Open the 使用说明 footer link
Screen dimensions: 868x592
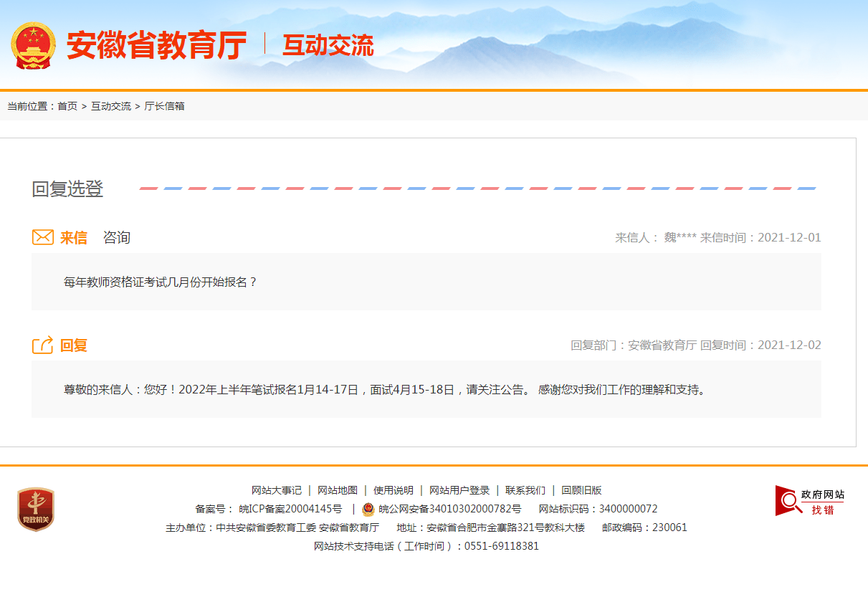pos(394,490)
